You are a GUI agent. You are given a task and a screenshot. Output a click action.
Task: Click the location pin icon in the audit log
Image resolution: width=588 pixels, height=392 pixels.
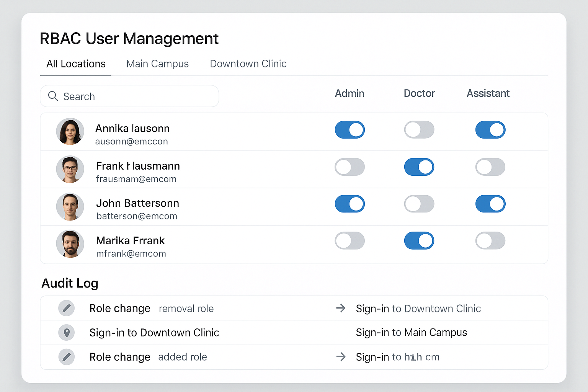pos(66,333)
